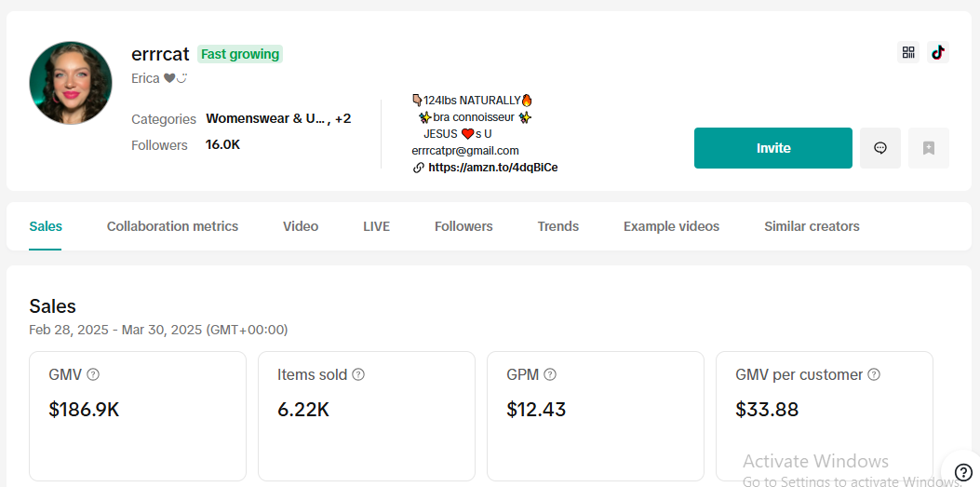Open the amzn.to/4dqBiCe link
This screenshot has height=487, width=980.
(493, 168)
